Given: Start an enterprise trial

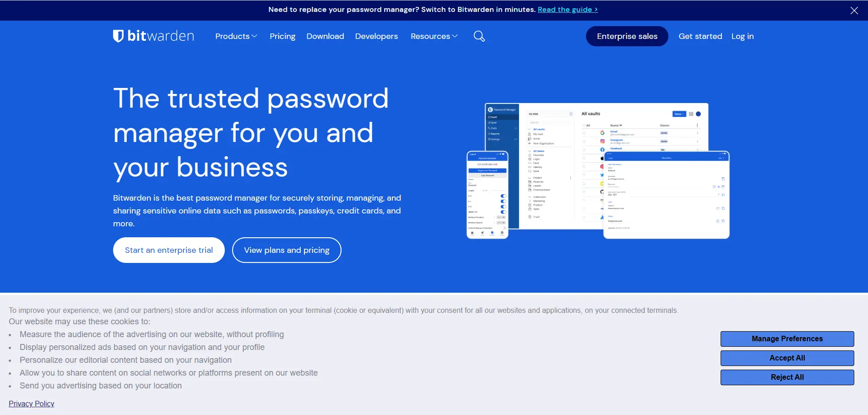Looking at the screenshot, I should click(169, 250).
